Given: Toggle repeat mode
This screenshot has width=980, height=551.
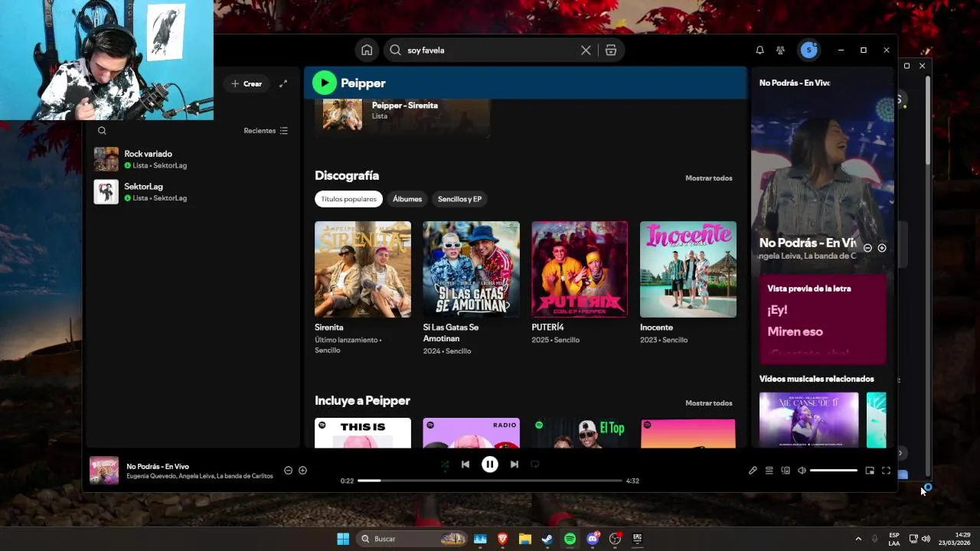Looking at the screenshot, I should (x=535, y=464).
